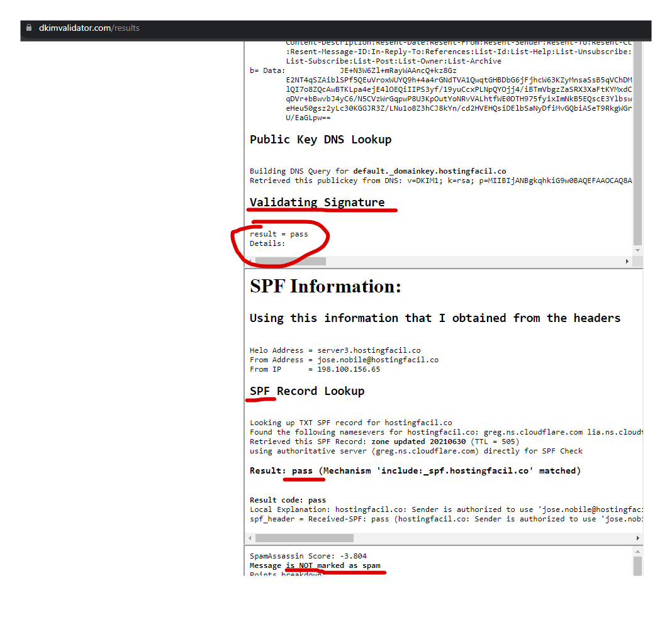Click the "SPF Record Lookup" heading

coord(307,391)
